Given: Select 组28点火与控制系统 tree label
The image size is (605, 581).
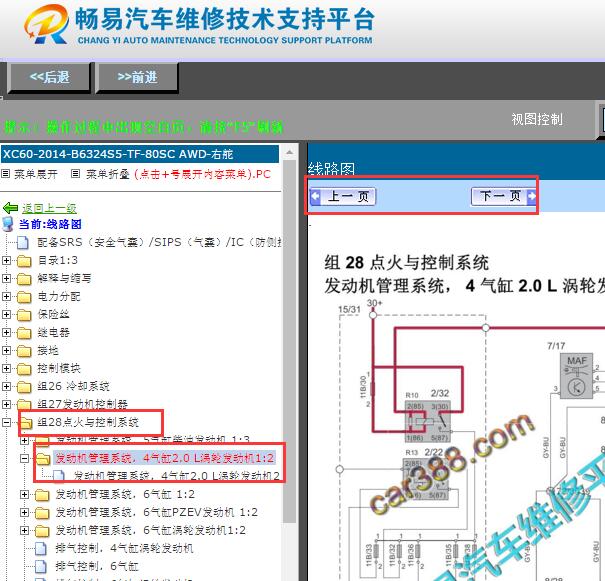Looking at the screenshot, I should click(x=88, y=422).
